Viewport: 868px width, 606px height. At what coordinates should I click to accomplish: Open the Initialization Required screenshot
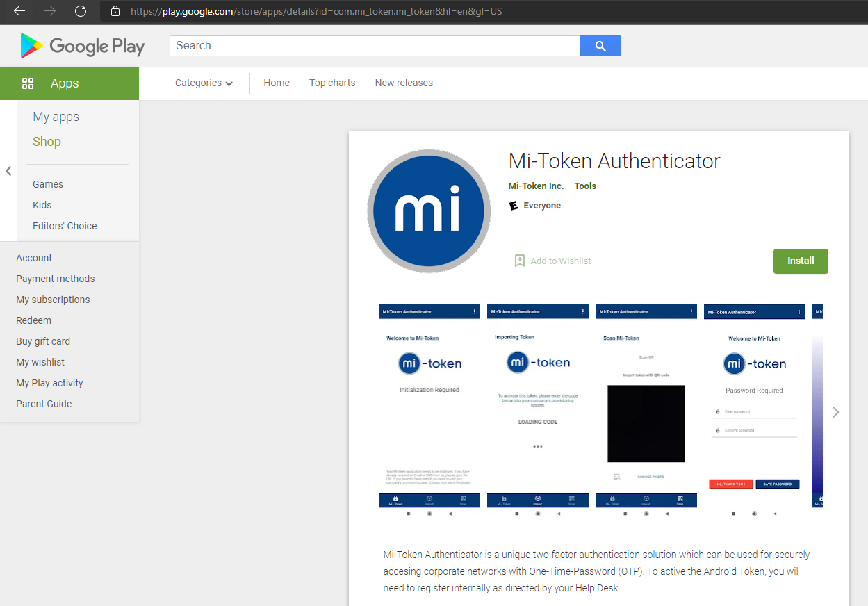click(x=429, y=411)
